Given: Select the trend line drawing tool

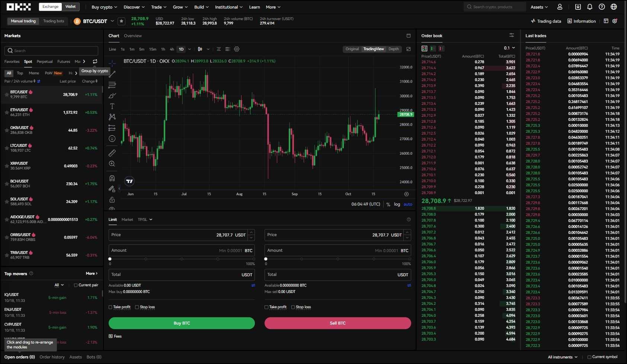Looking at the screenshot, I should [x=112, y=74].
